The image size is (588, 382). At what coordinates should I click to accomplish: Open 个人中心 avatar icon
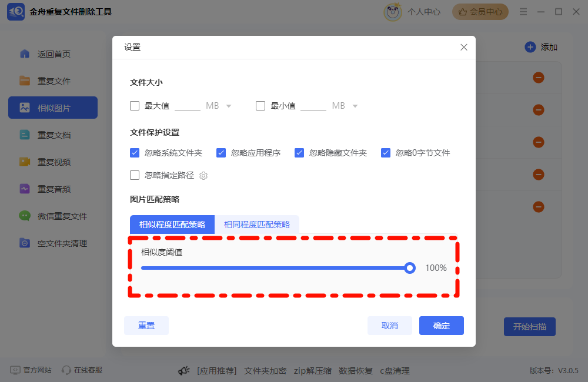pos(393,12)
